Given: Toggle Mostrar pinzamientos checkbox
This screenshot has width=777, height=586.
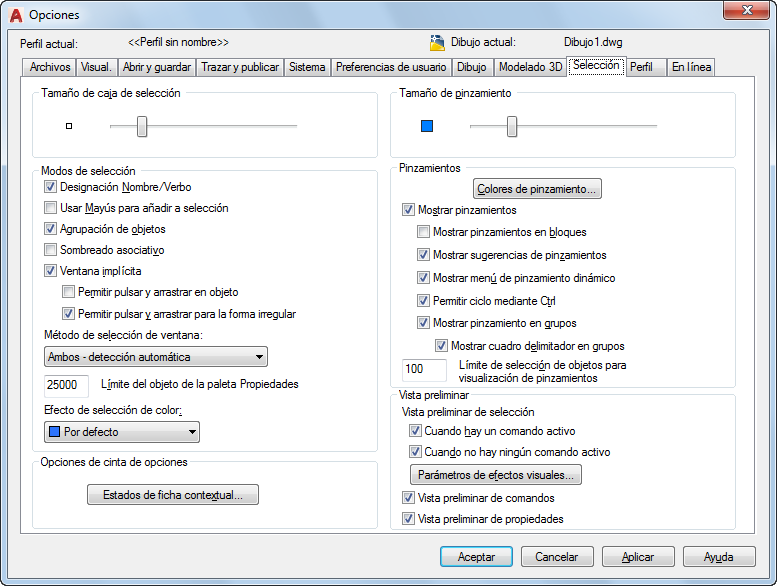Looking at the screenshot, I should (408, 210).
